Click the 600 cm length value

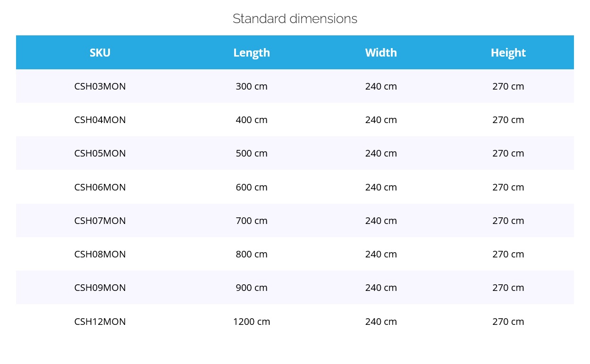[252, 187]
